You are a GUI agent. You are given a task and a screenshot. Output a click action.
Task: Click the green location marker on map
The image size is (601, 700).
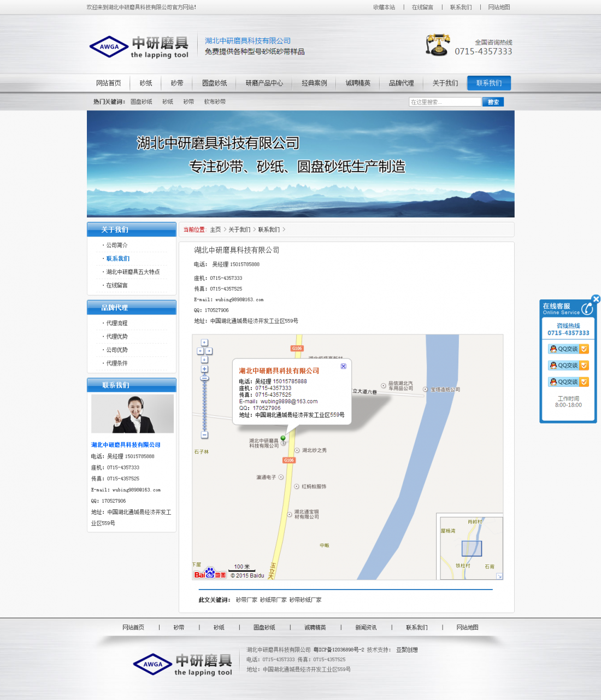tap(283, 439)
